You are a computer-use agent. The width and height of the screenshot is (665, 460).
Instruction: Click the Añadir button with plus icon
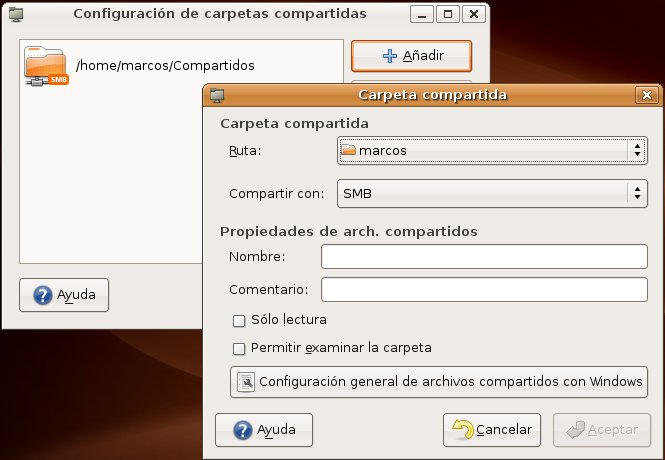(x=411, y=57)
